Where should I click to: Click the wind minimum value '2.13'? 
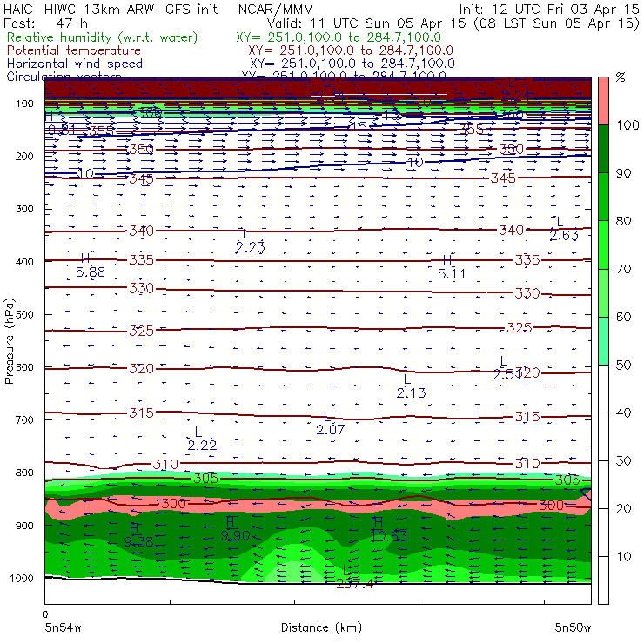click(411, 393)
